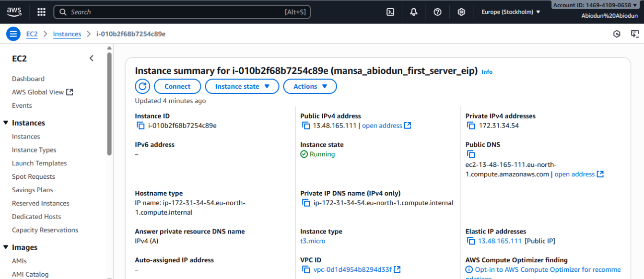The image size is (644, 279).
Task: Open the services grid menu
Action: pos(42,12)
